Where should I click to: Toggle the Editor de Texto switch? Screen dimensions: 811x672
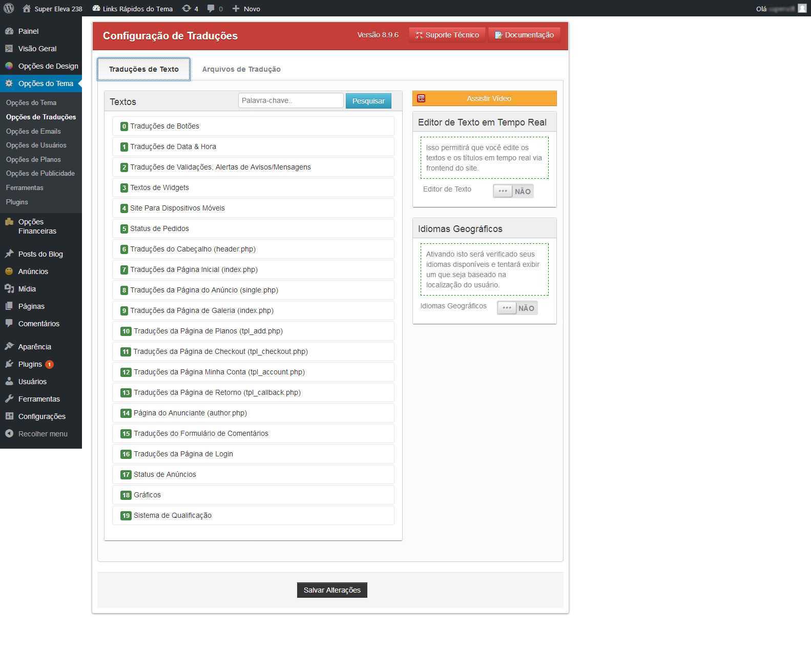pyautogui.click(x=513, y=191)
